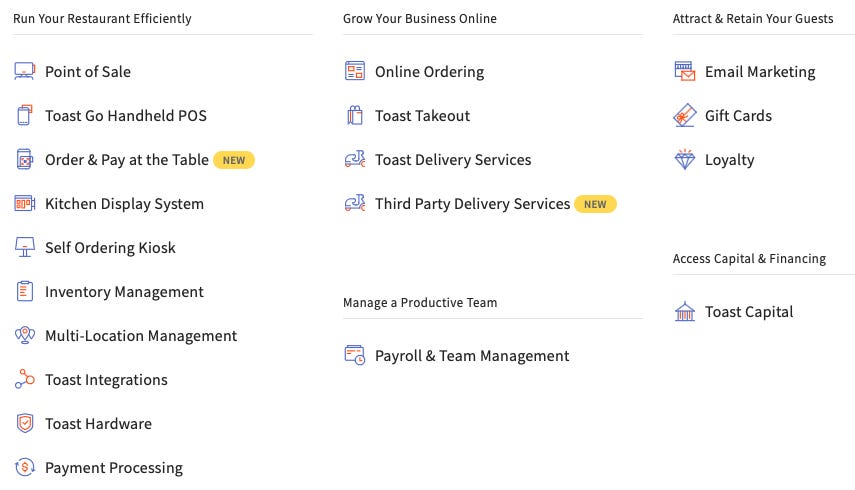
Task: Click the Toast Takeout bag icon
Action: point(355,115)
